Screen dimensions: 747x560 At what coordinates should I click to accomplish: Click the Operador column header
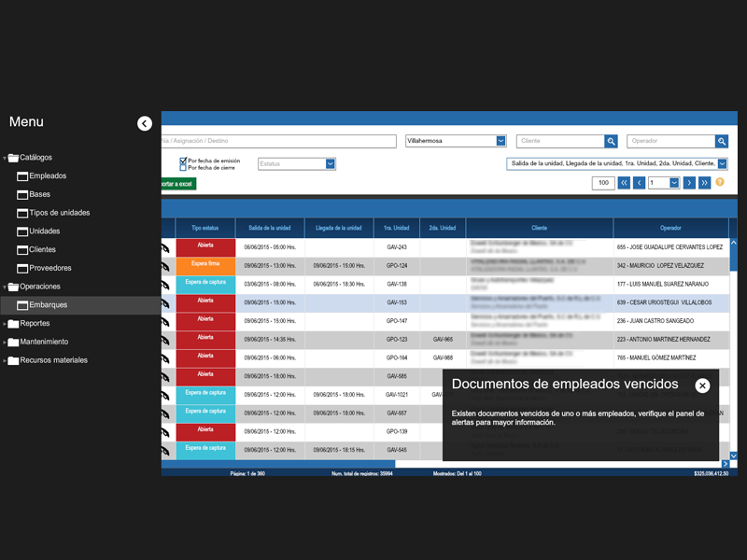670,228
